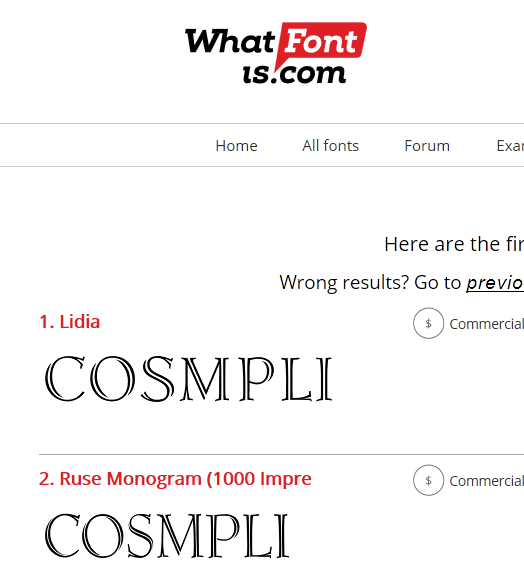Screen dimensions: 524x572
Task: Click the red Font speech bubble
Action: (x=322, y=42)
